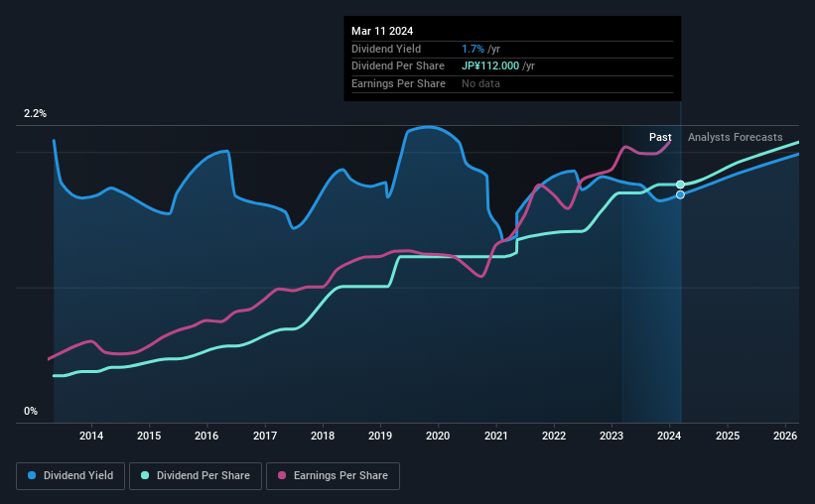Select the teal Dividend Per Share data point marker
This screenshot has height=504, width=815.
[x=680, y=185]
